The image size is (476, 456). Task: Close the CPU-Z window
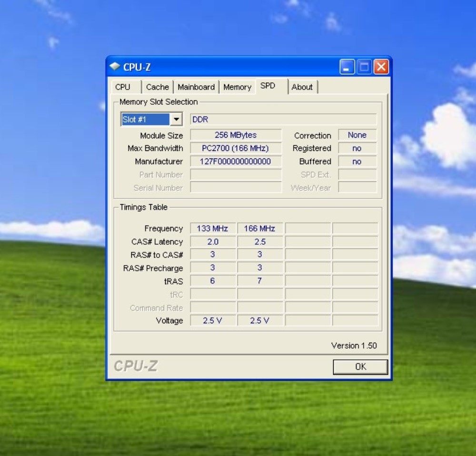(x=381, y=67)
